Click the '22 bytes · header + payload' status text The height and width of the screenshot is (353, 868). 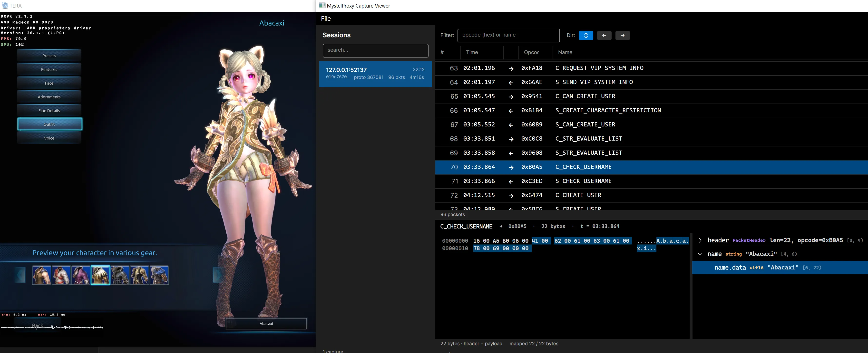(471, 343)
